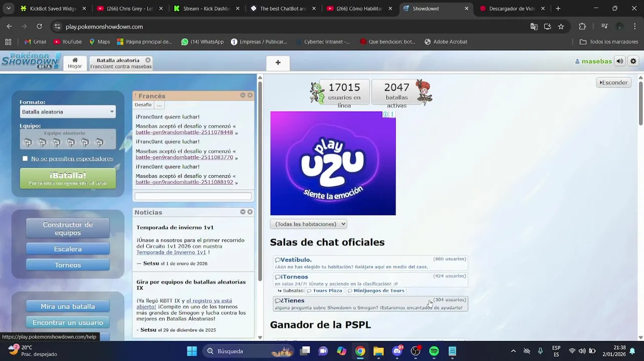Open Todos los marcadores folder

[x=608, y=42]
